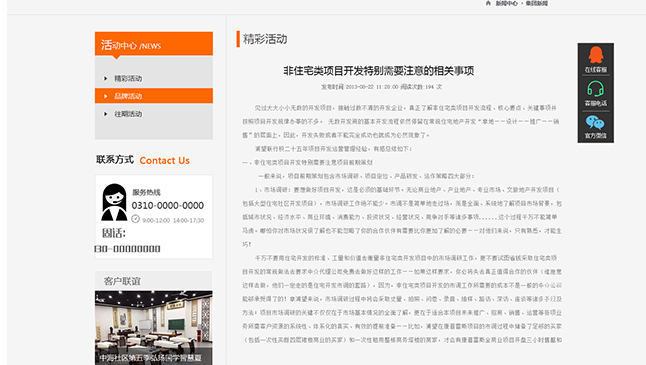Click the thumbnail caption 中海社区第五季
The width and height of the screenshot is (646, 365).
point(150,358)
